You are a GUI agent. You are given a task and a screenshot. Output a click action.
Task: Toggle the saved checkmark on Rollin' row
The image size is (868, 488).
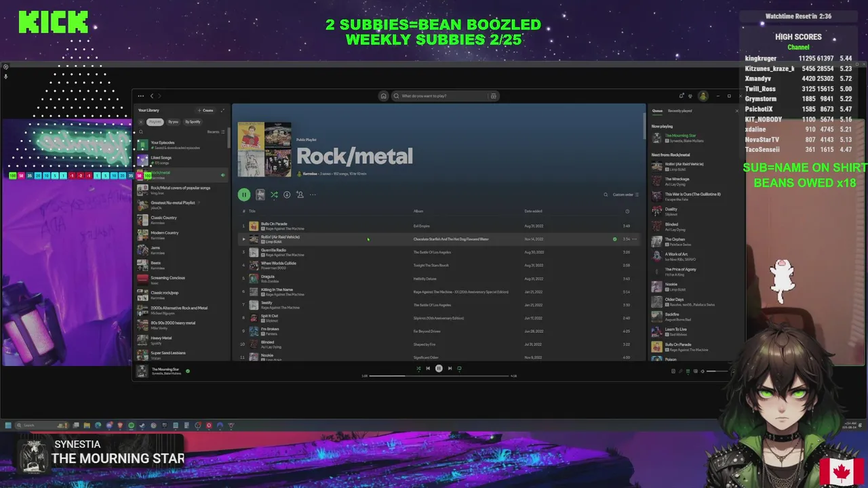coord(615,239)
